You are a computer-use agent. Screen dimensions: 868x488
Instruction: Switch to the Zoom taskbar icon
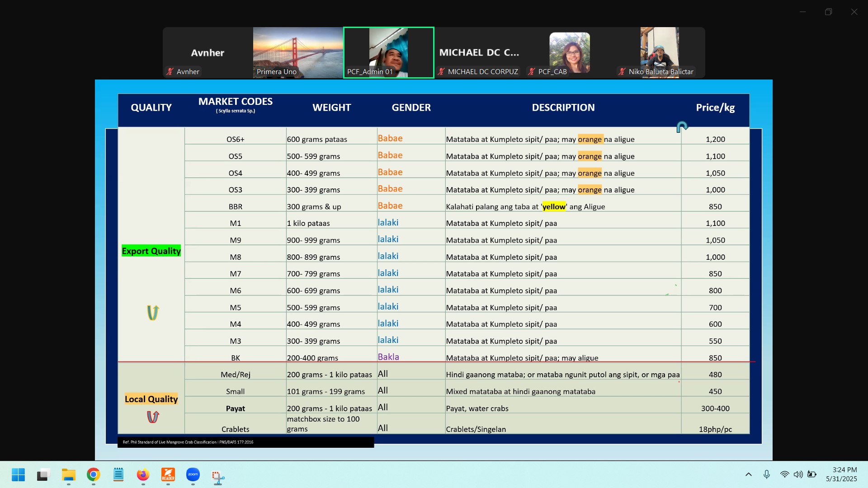pos(193,475)
